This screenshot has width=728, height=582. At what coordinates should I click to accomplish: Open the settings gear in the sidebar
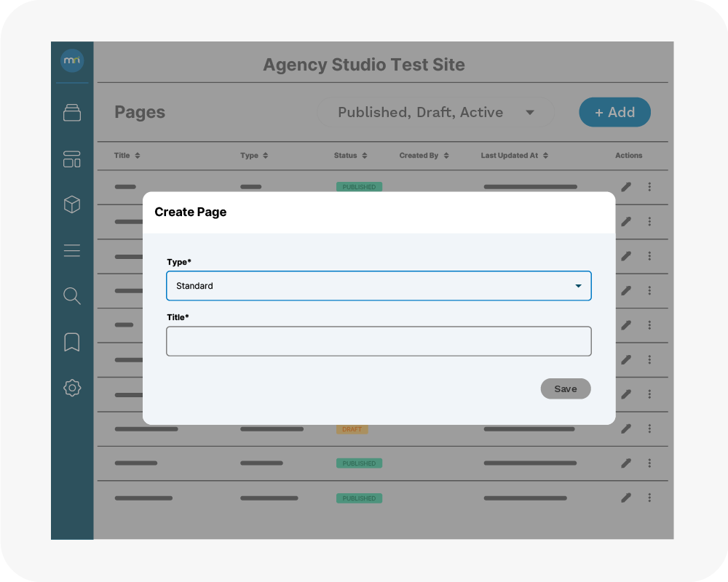click(72, 388)
